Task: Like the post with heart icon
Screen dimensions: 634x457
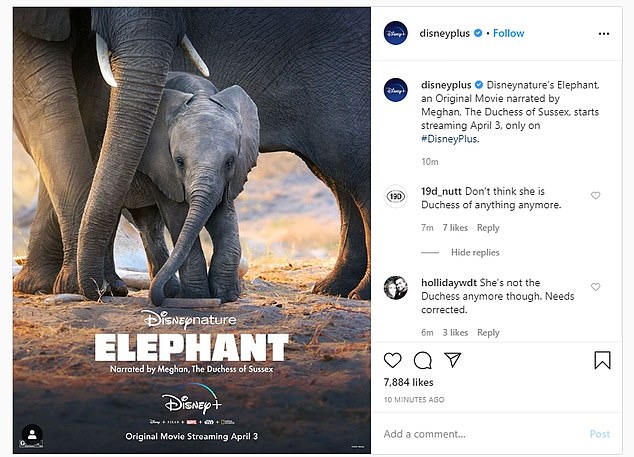Action: point(393,360)
